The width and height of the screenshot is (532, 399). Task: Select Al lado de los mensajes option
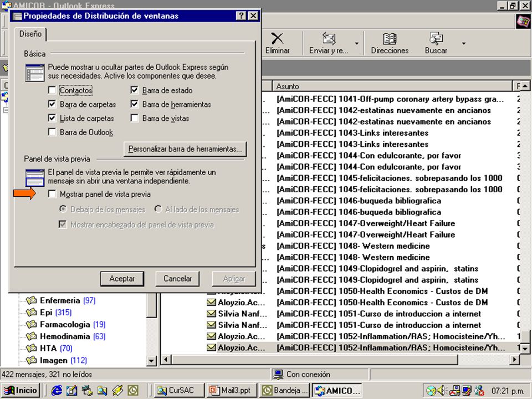pos(158,209)
